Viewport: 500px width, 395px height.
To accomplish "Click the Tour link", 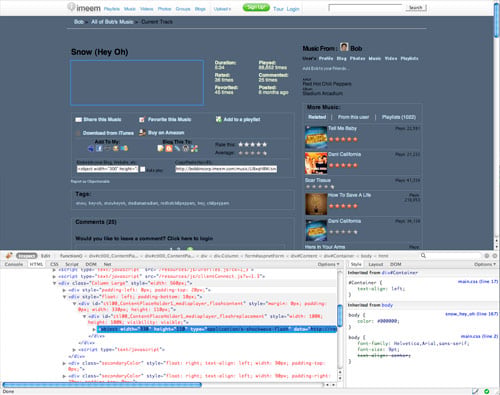I will click(278, 9).
